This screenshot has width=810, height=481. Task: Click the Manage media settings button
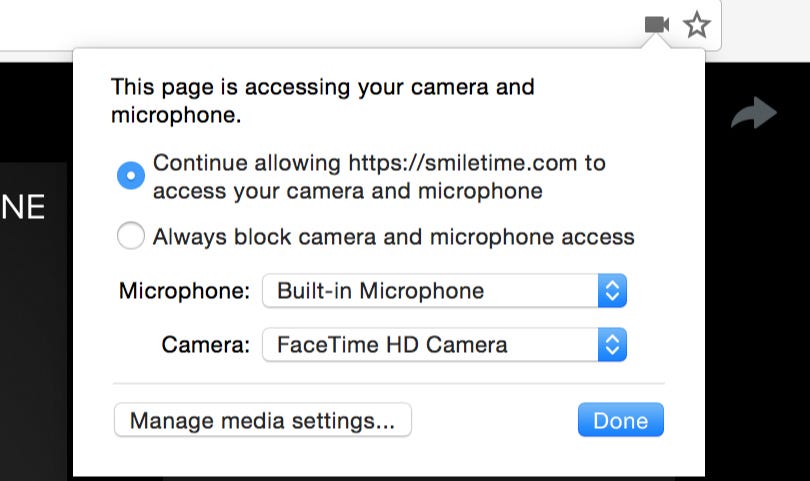[263, 420]
